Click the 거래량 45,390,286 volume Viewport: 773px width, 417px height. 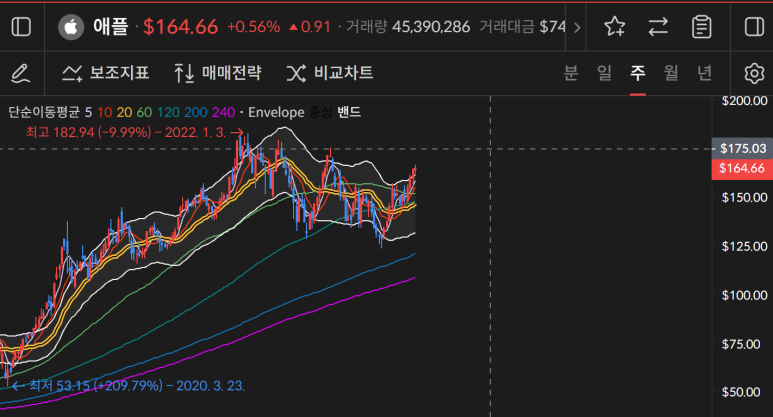[408, 27]
